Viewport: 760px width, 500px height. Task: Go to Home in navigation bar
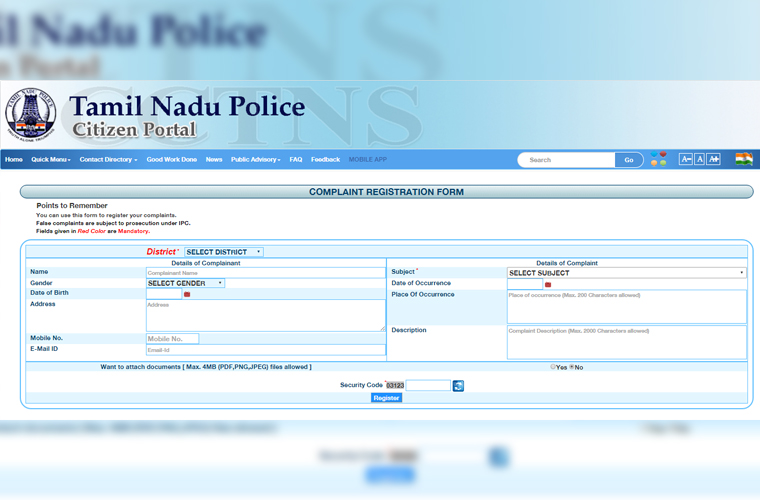point(14,159)
